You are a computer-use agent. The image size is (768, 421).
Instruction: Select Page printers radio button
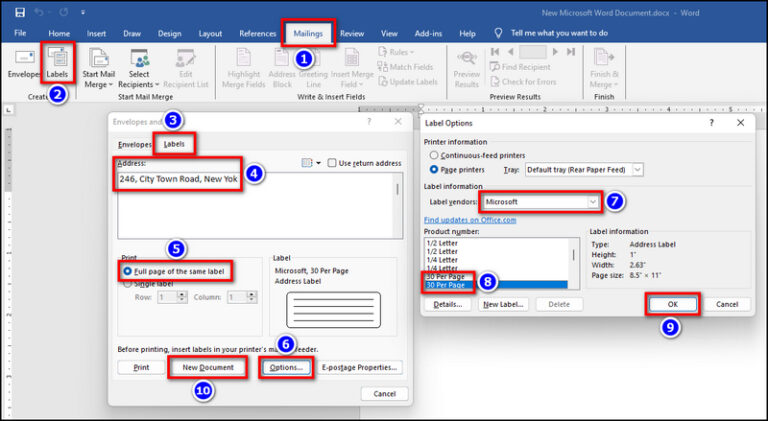coord(434,170)
